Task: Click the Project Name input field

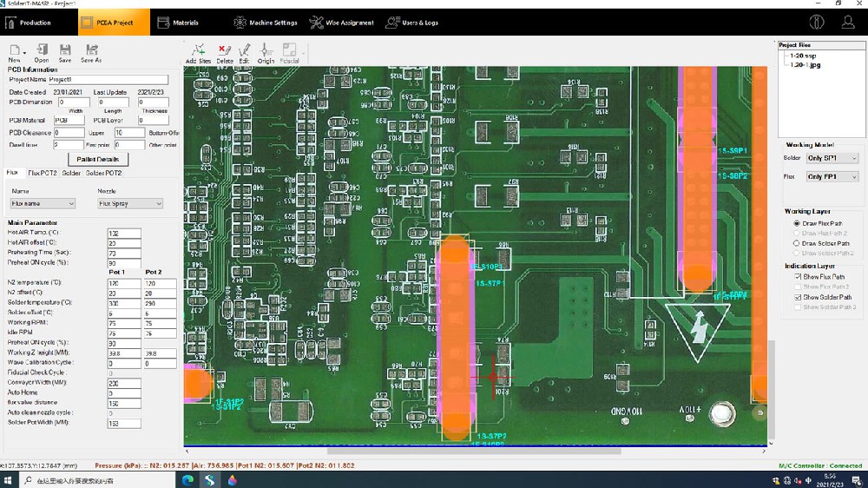Action: pyautogui.click(x=108, y=80)
